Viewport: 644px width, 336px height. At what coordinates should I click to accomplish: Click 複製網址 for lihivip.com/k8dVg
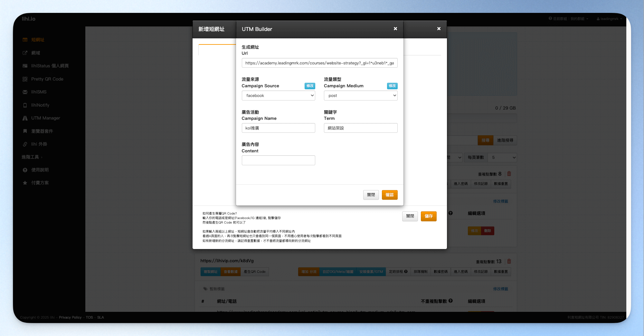click(x=211, y=272)
